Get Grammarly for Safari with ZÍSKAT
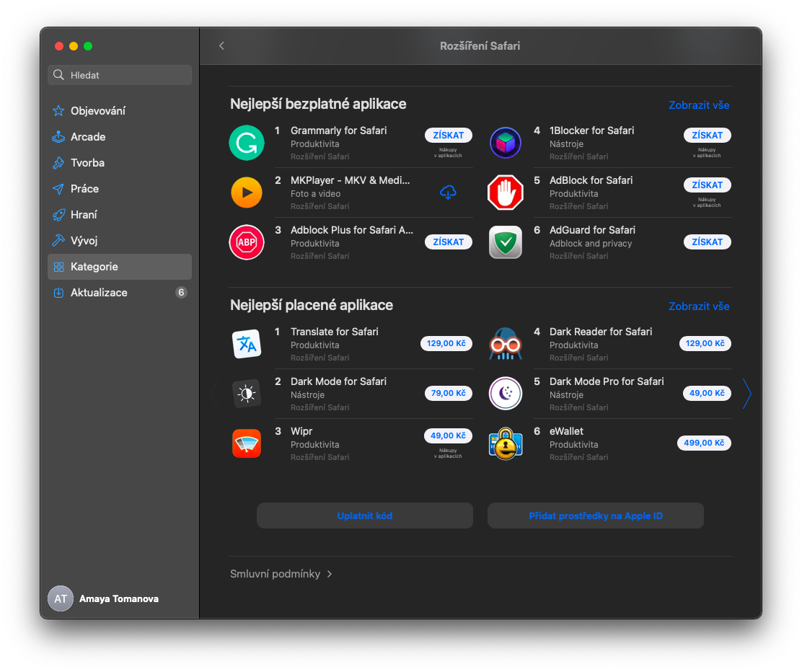This screenshot has width=802, height=672. [x=448, y=135]
